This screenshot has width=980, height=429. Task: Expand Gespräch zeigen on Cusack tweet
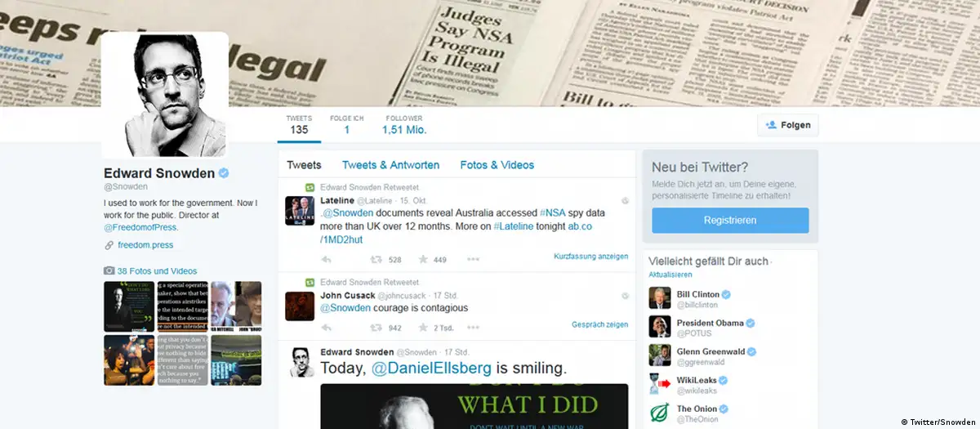(599, 324)
